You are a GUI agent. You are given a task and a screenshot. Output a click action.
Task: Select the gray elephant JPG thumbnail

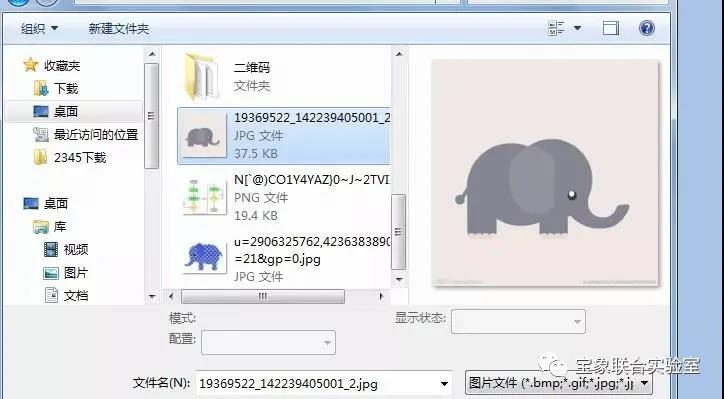coord(202,136)
